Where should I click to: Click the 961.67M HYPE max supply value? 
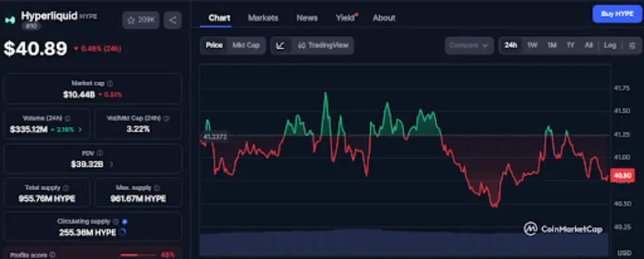[138, 199]
